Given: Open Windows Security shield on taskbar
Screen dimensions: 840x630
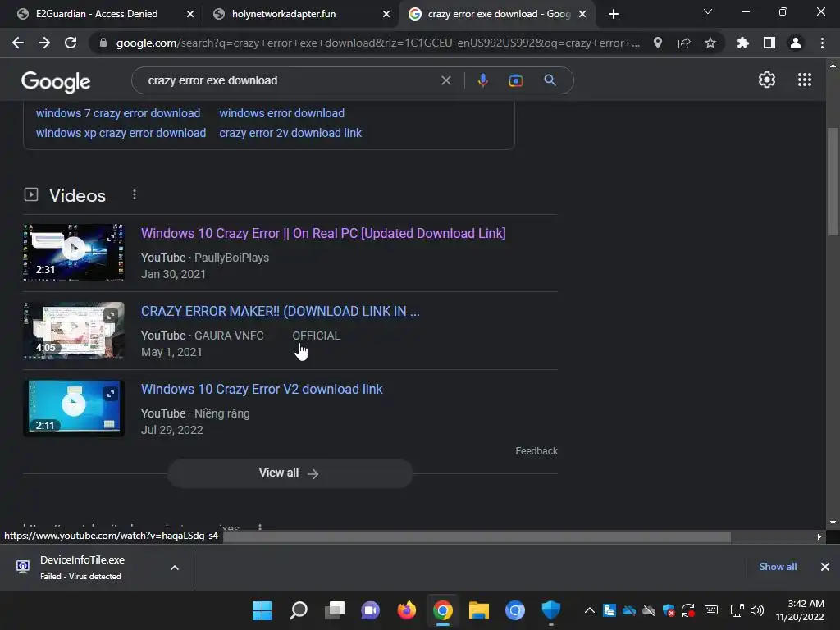Looking at the screenshot, I should click(550, 610).
